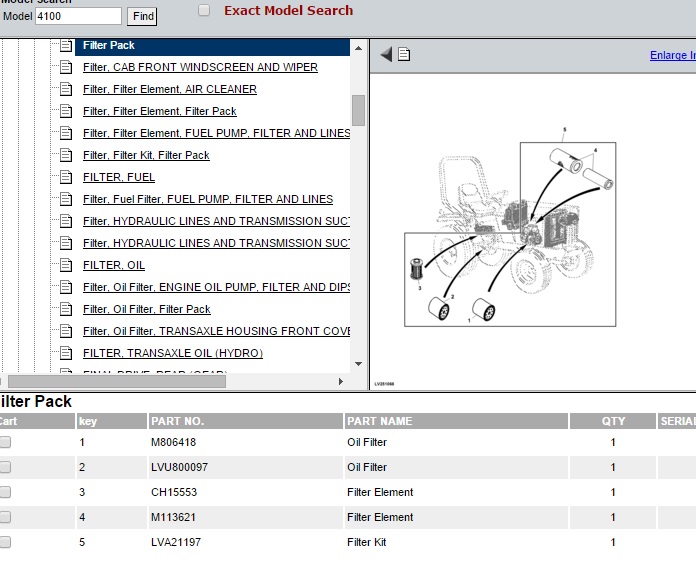This screenshot has width=696, height=561.
Task: Click part number M113621
Action: coord(173,518)
